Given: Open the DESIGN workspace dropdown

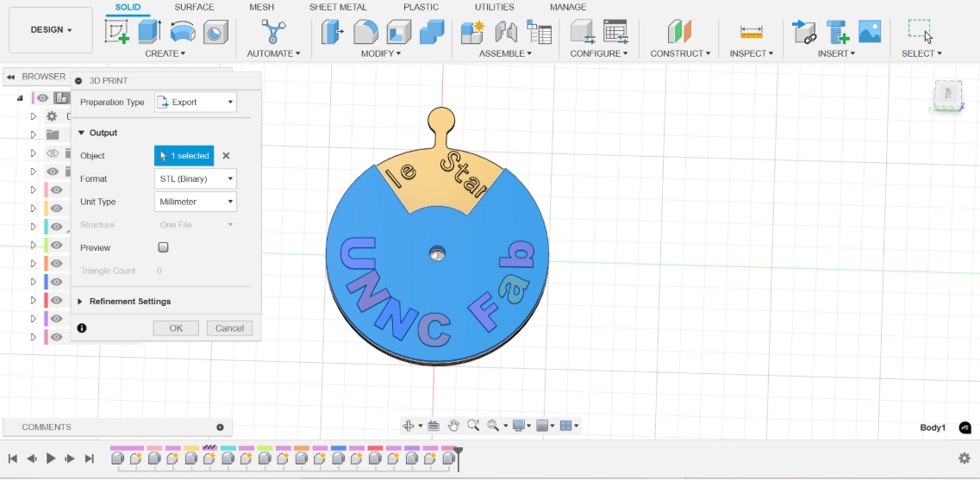Looking at the screenshot, I should (x=51, y=30).
